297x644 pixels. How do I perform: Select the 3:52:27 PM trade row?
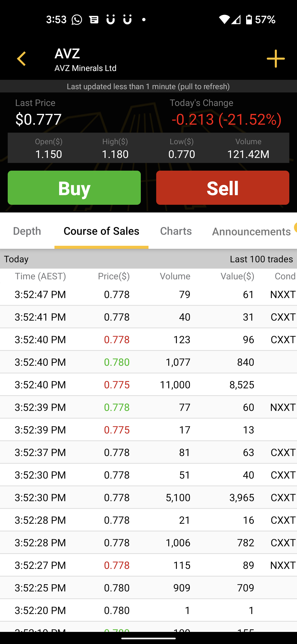tap(148, 565)
